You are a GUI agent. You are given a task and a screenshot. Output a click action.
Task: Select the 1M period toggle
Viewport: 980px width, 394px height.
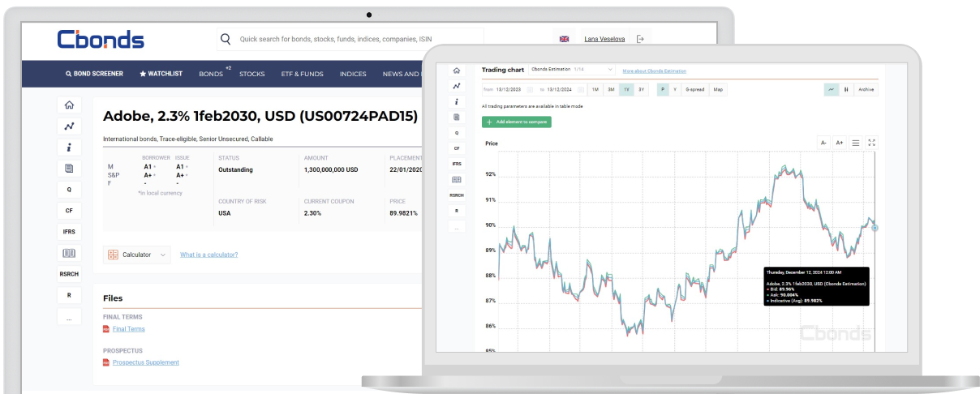(595, 89)
